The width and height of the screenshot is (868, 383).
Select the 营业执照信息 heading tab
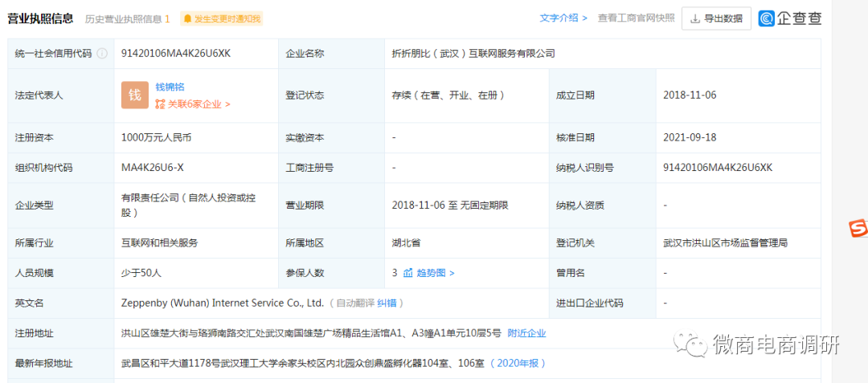(40, 18)
